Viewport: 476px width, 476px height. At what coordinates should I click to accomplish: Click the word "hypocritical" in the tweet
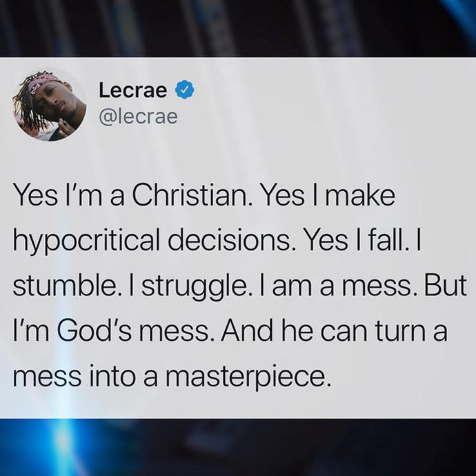pyautogui.click(x=86, y=243)
